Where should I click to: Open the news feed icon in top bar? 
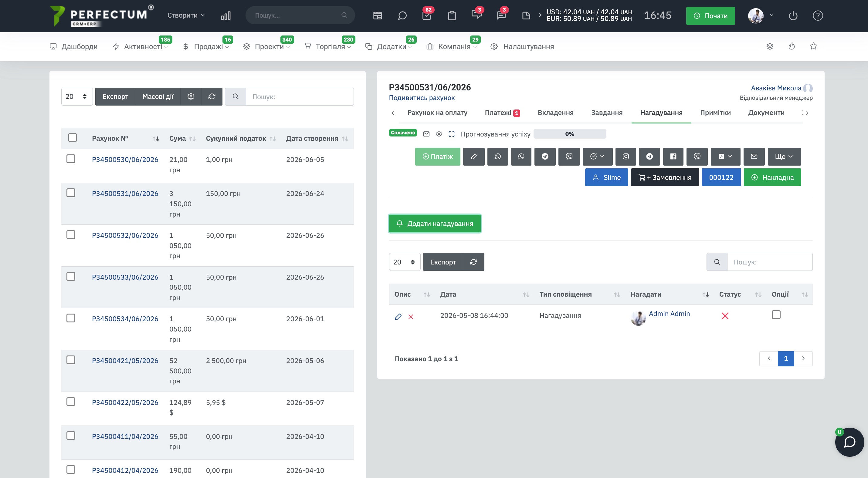click(377, 15)
